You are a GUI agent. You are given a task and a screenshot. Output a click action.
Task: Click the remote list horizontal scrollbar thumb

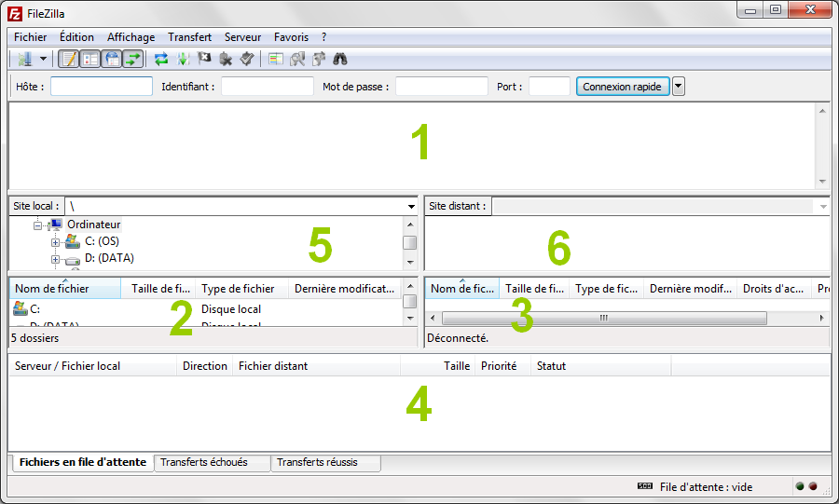click(605, 319)
